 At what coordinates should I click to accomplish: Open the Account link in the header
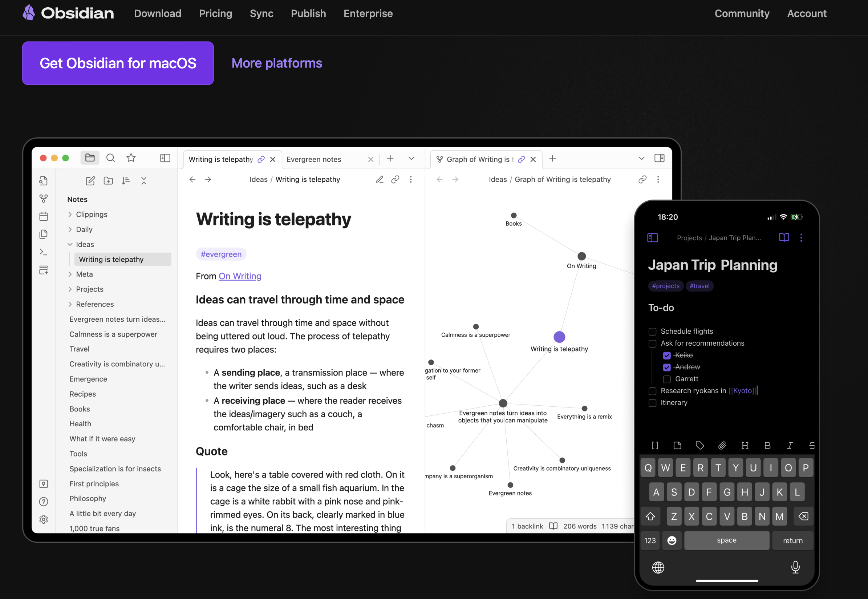click(x=807, y=13)
